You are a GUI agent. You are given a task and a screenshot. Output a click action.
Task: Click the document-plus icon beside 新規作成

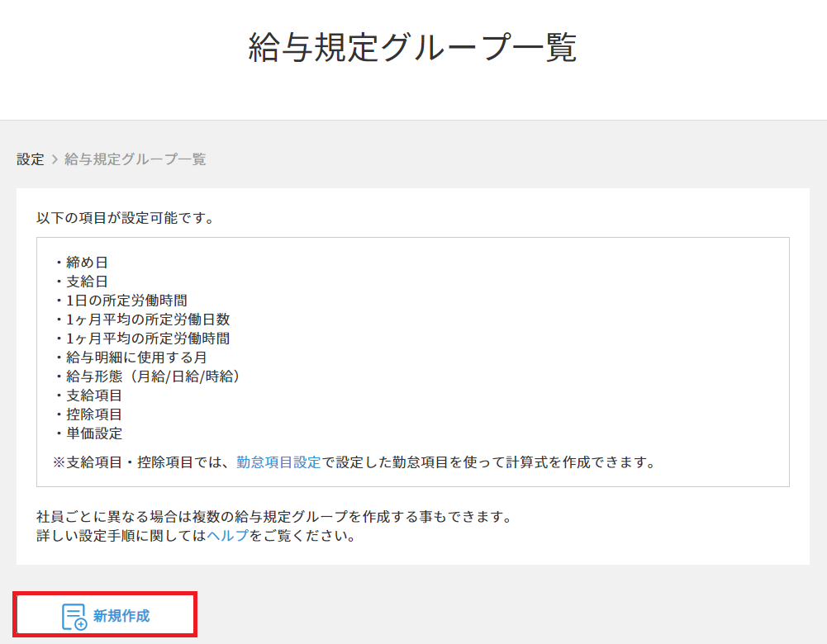click(x=74, y=617)
